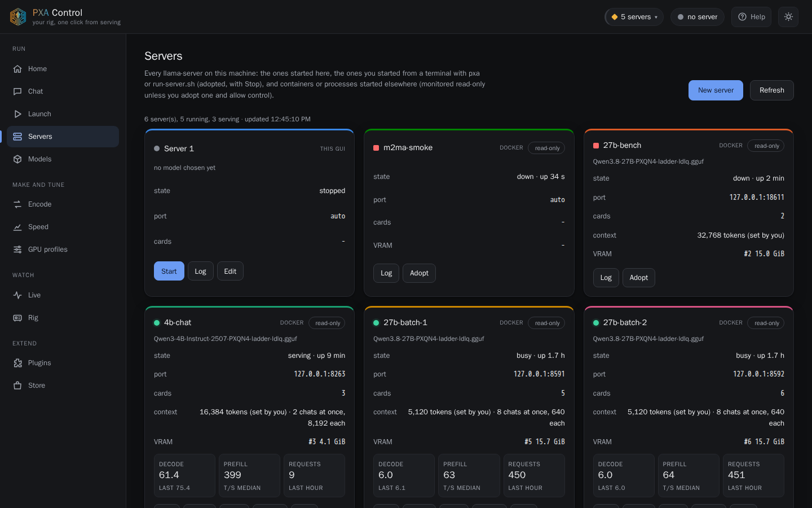
Task: Click the Encode arrows icon
Action: pyautogui.click(x=17, y=204)
